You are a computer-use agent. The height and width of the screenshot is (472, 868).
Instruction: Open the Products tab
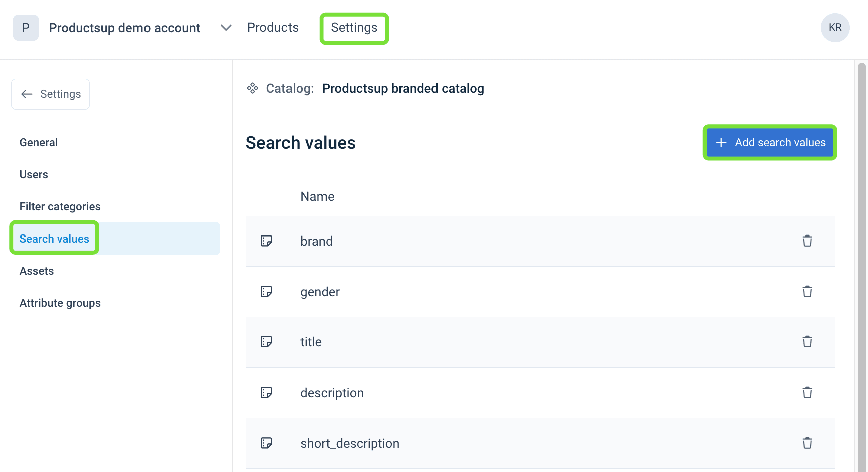pos(273,28)
